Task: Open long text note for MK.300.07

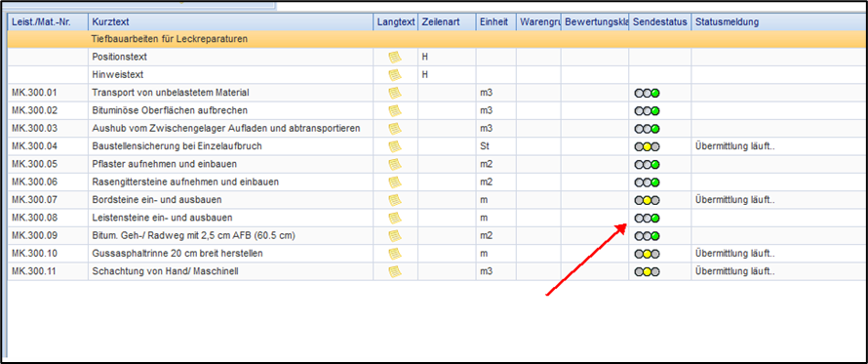Action: [x=395, y=199]
